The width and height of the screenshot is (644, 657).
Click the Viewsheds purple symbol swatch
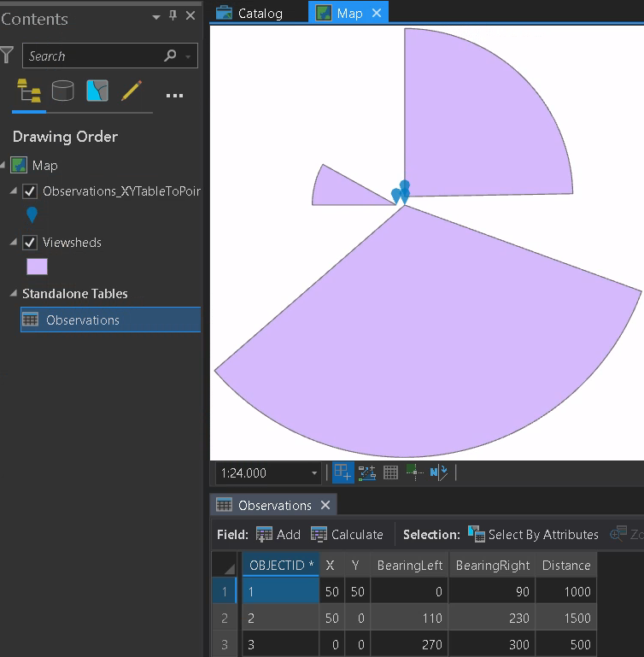click(x=37, y=267)
